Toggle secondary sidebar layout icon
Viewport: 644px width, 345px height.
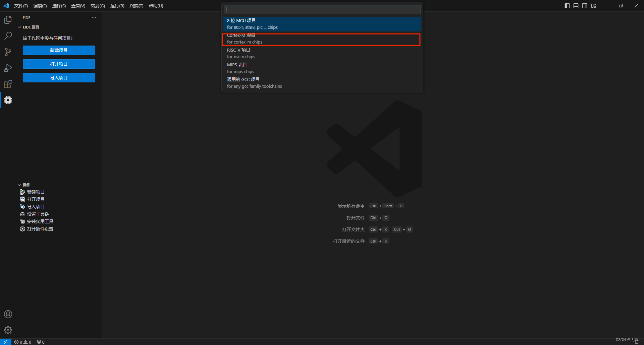pyautogui.click(x=585, y=6)
